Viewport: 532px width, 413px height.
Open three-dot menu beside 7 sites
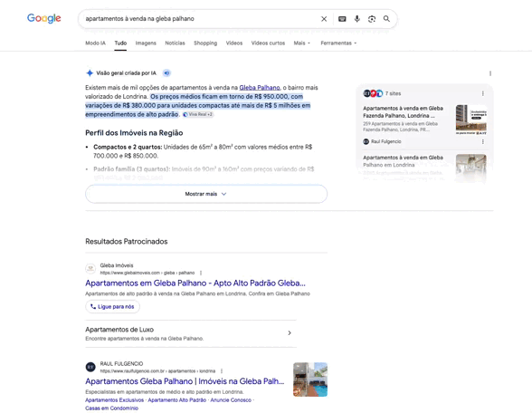click(x=483, y=93)
